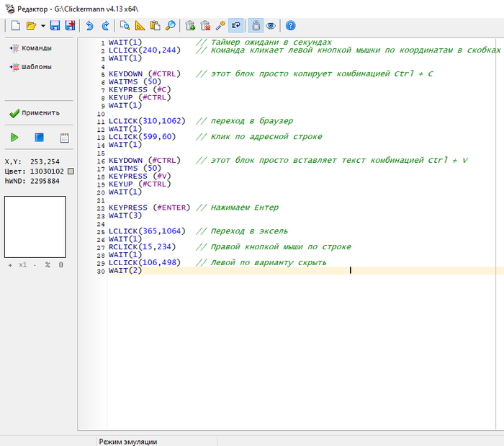Create a new script file
Image resolution: width=504 pixels, height=446 pixels.
pos(16,26)
